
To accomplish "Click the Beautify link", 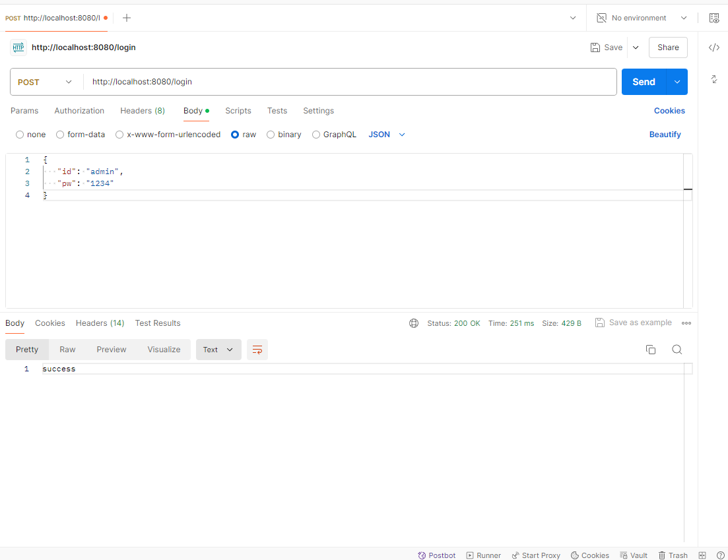I will [665, 135].
